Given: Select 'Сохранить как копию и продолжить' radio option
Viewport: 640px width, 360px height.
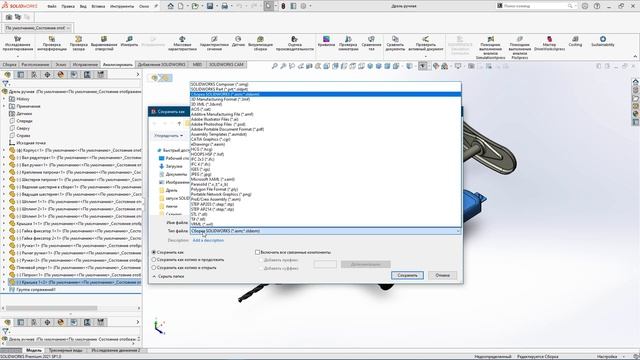Looking at the screenshot, I should pos(154,260).
